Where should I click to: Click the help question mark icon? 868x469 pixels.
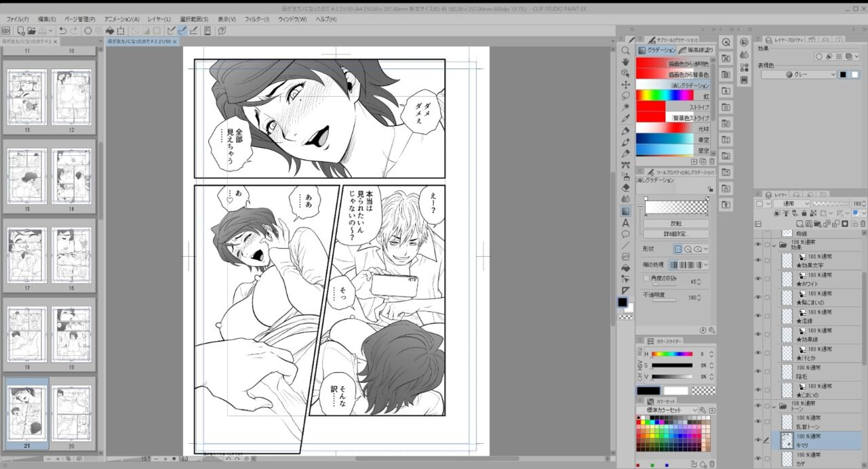tap(222, 30)
